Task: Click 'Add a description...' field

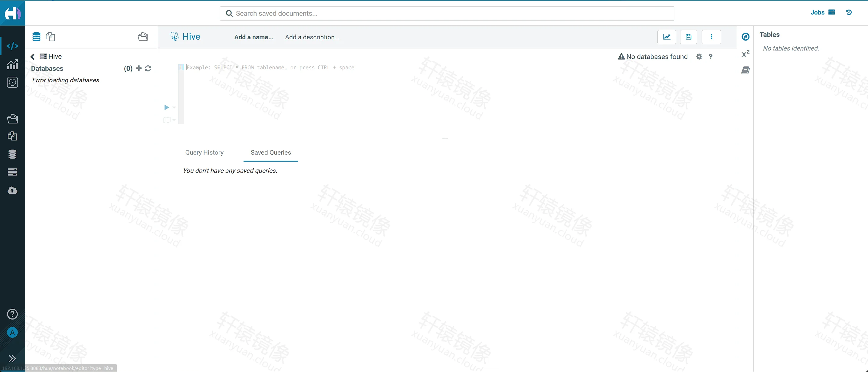Action: pos(312,37)
